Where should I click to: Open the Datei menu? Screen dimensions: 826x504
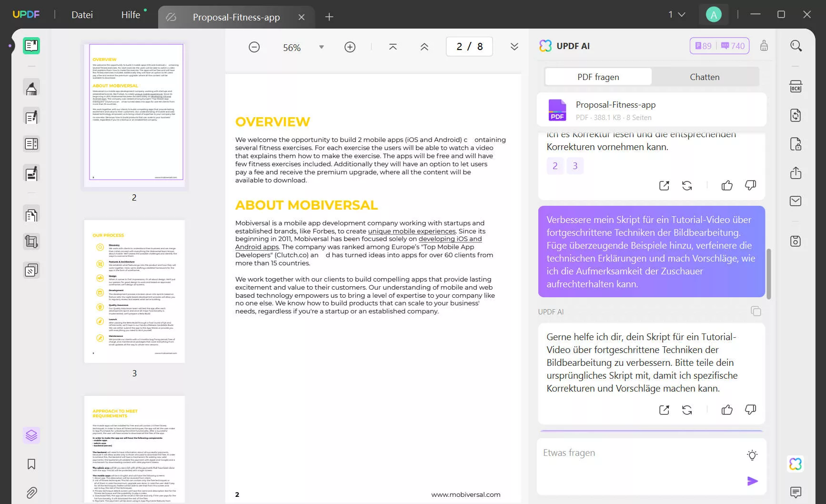(x=82, y=15)
